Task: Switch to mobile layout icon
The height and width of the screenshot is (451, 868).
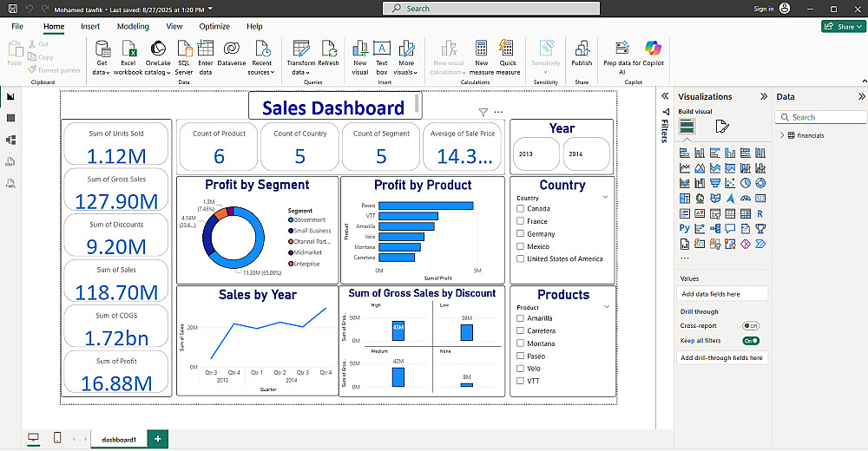Action: (x=57, y=438)
